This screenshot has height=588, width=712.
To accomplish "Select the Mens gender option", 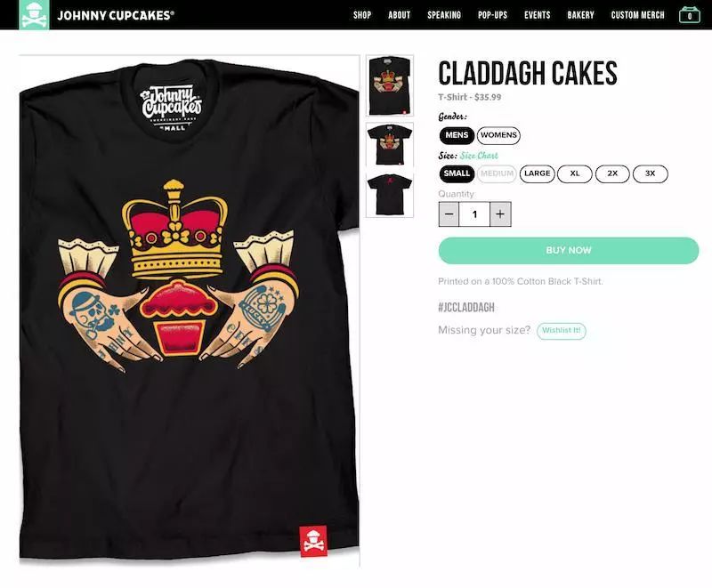I will point(457,135).
